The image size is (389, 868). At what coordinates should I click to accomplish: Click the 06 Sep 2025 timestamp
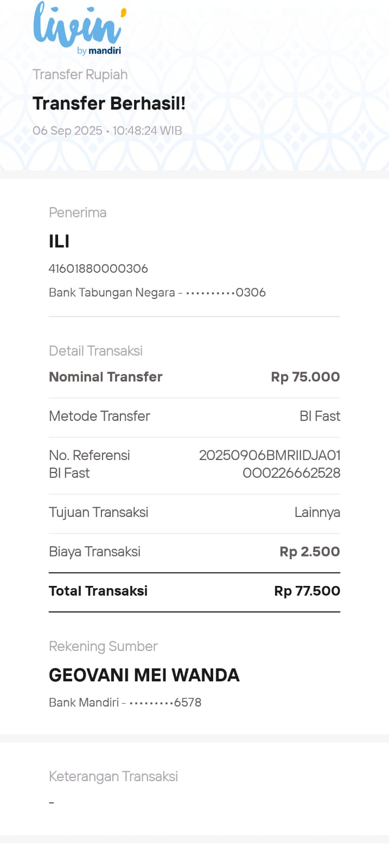pyautogui.click(x=107, y=131)
